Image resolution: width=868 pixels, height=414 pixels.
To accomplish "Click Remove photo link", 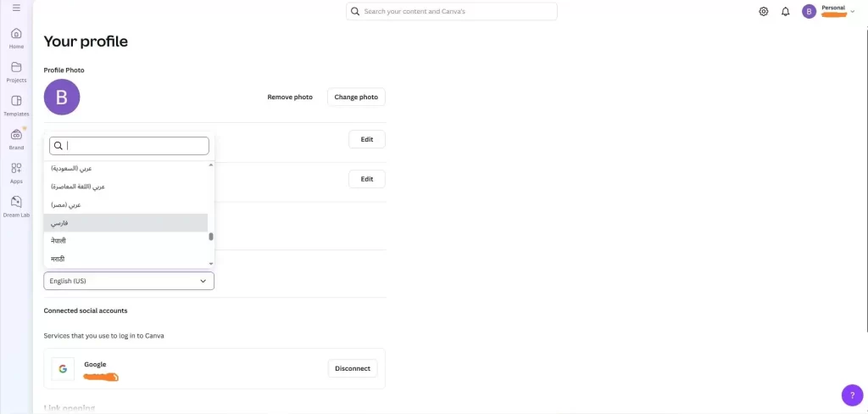I will point(290,97).
